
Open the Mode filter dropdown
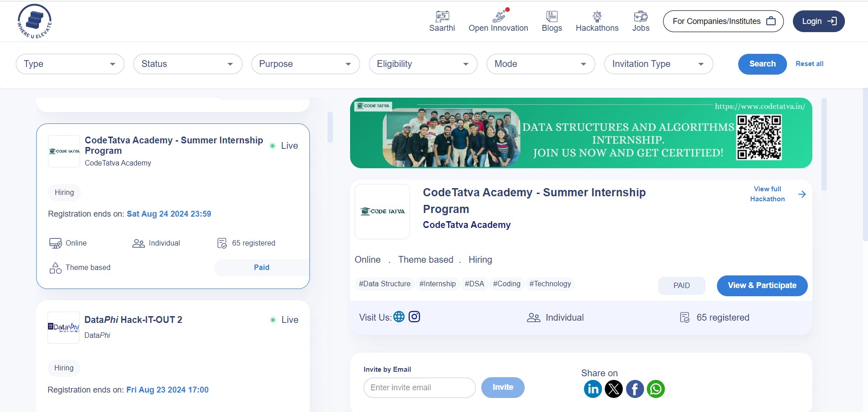pyautogui.click(x=541, y=64)
